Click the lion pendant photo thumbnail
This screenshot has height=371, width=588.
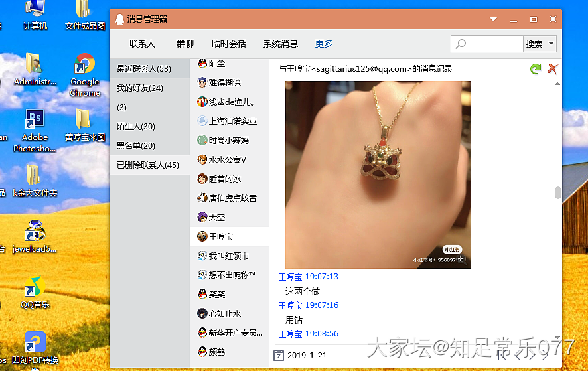[378, 175]
